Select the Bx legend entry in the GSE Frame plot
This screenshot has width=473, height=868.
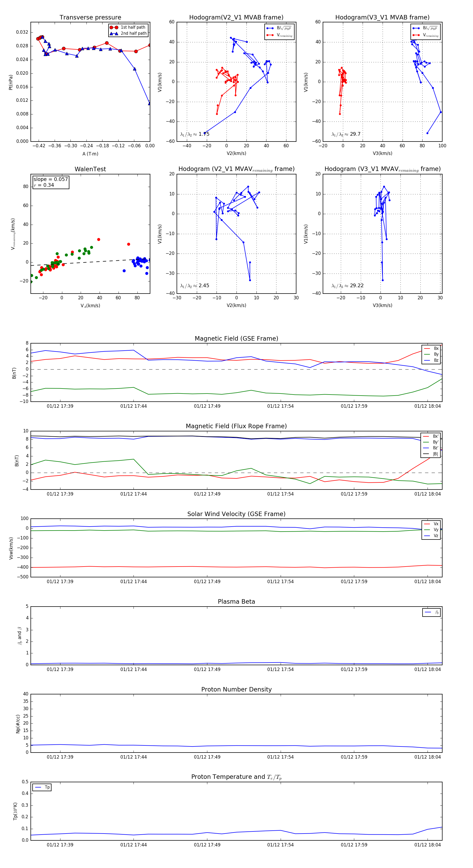(x=431, y=349)
